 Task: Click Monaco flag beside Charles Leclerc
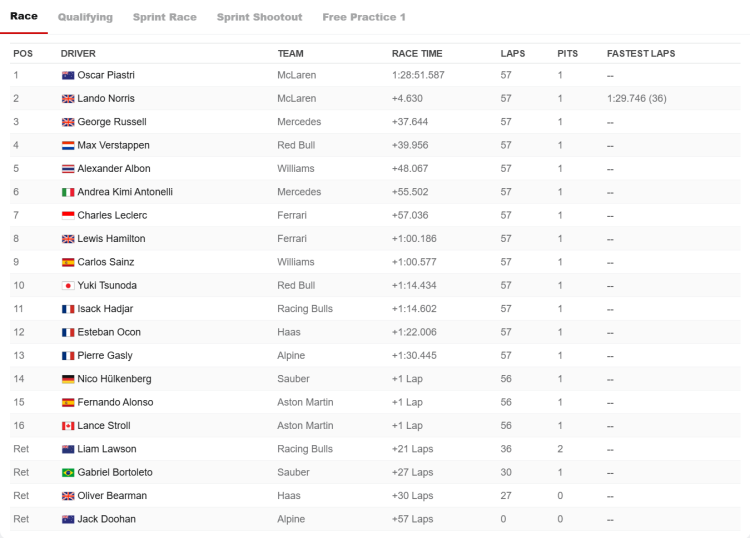[68, 216]
